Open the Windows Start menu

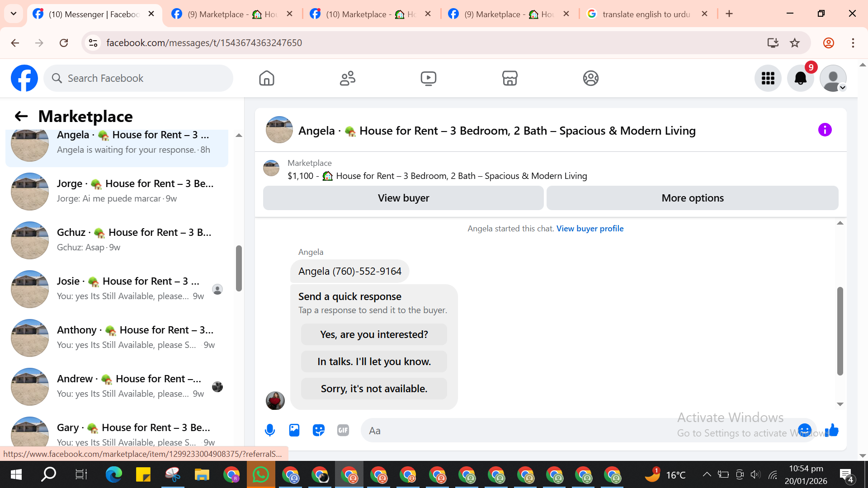click(16, 475)
